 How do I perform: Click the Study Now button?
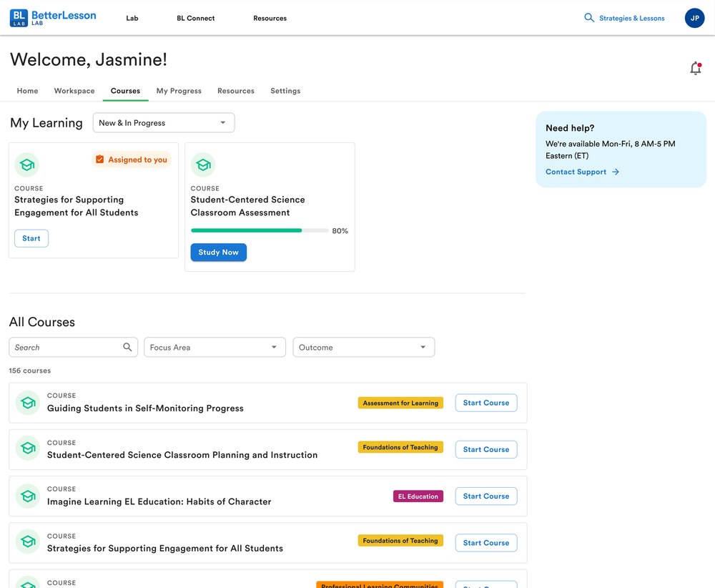[x=218, y=253]
